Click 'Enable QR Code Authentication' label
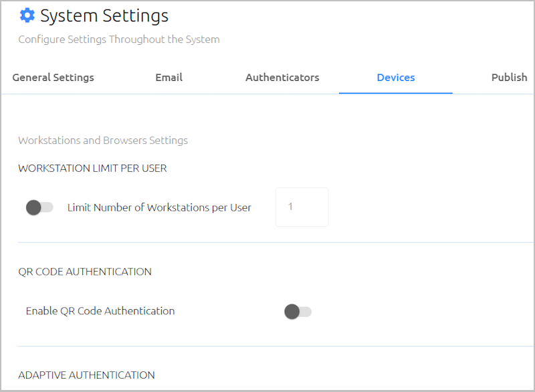 click(x=100, y=311)
